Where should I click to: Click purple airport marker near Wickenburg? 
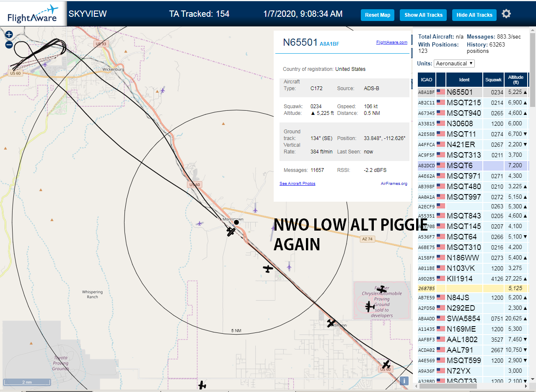162,90
